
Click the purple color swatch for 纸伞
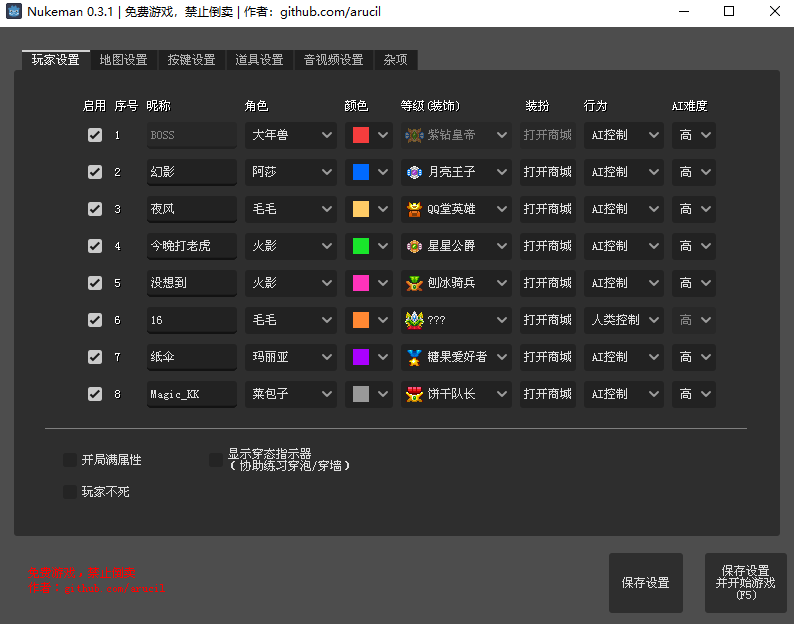[x=361, y=357]
